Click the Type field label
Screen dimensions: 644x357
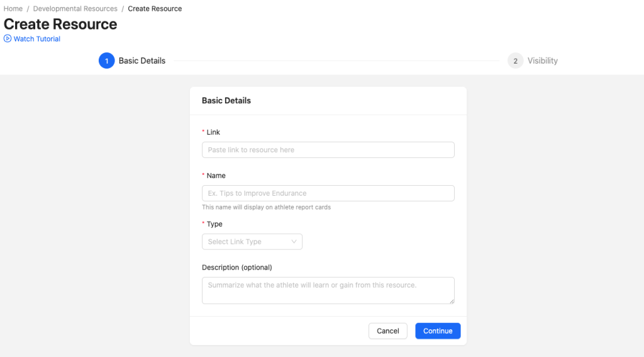point(214,224)
